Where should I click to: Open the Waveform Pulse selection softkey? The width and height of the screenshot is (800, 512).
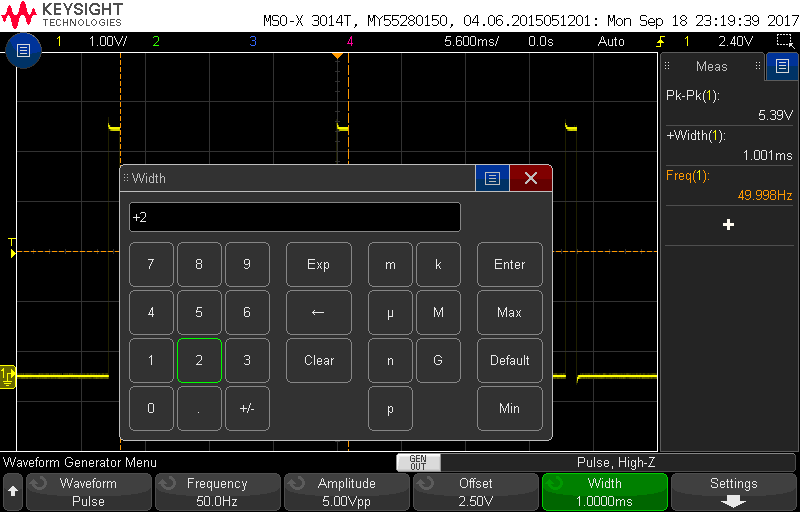(x=88, y=491)
